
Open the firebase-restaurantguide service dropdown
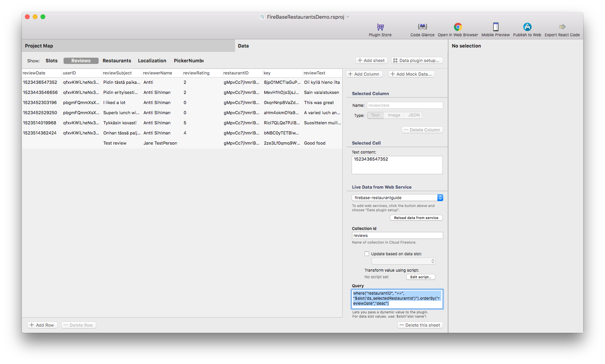pos(397,198)
